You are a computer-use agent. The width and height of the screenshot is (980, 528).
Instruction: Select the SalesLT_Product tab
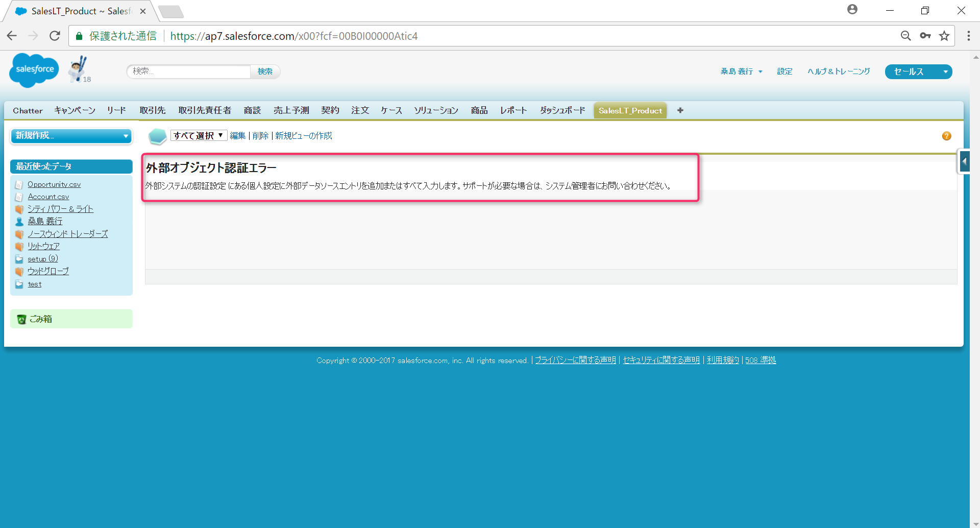[630, 110]
